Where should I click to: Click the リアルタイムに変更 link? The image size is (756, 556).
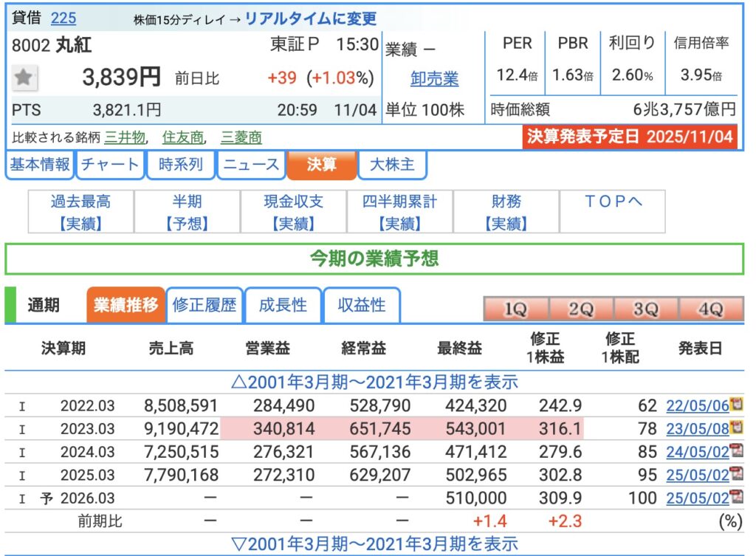(x=310, y=18)
